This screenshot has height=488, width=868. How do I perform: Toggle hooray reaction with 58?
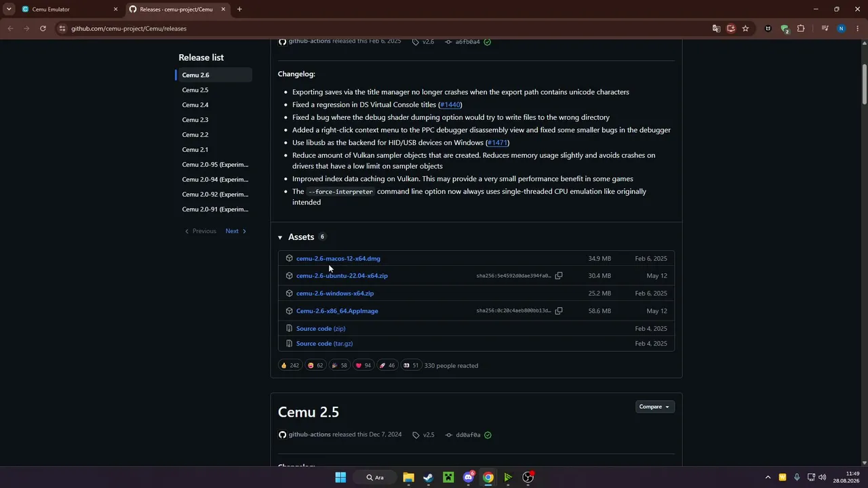click(x=339, y=365)
